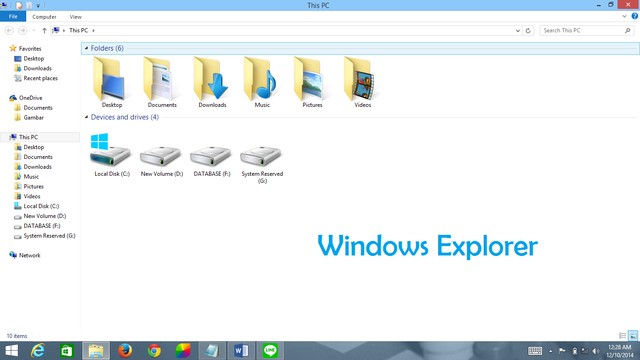Click the volume speaker tray icon
The width and height of the screenshot is (640, 360).
596,351
